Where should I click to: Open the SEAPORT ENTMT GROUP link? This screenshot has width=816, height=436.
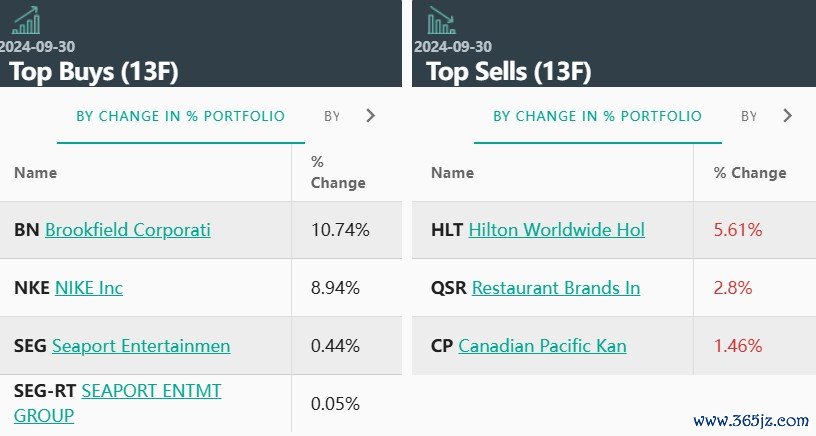click(x=118, y=403)
